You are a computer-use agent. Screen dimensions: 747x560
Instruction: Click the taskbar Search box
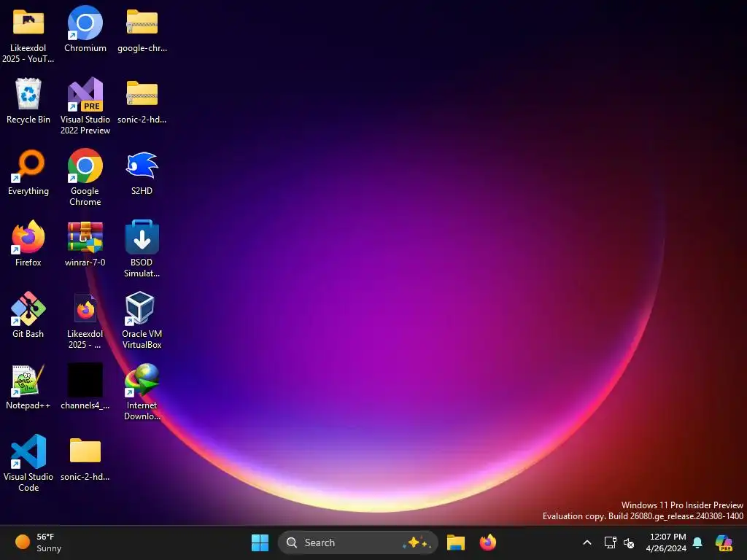click(x=357, y=542)
